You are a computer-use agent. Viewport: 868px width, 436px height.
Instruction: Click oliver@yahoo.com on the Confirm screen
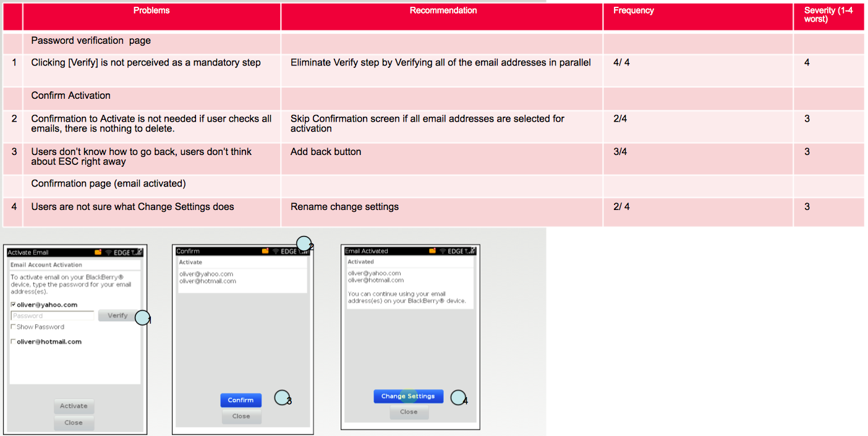pyautogui.click(x=206, y=274)
